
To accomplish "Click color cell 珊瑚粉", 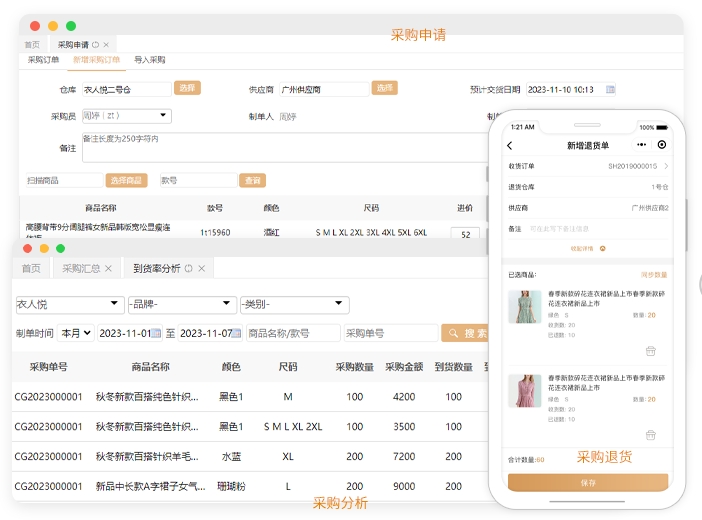I will coord(231,486).
